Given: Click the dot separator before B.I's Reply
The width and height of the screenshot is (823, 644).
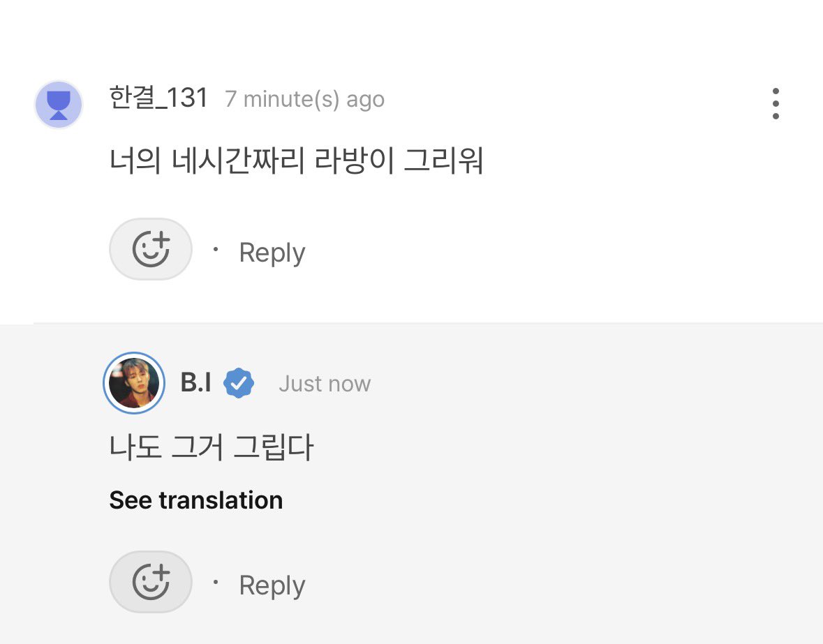Looking at the screenshot, I should (215, 582).
